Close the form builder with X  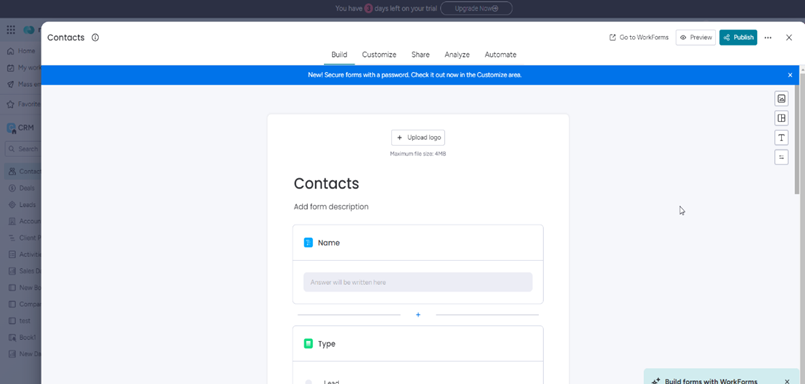click(x=789, y=37)
